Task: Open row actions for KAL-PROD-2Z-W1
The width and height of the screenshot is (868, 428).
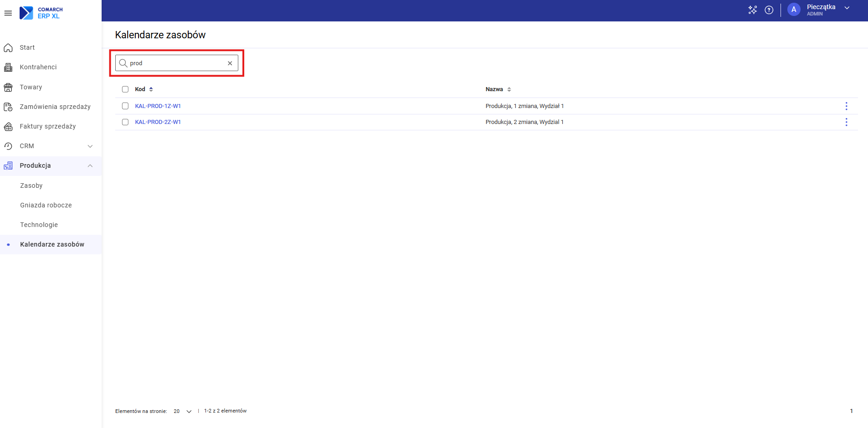Action: (846, 122)
